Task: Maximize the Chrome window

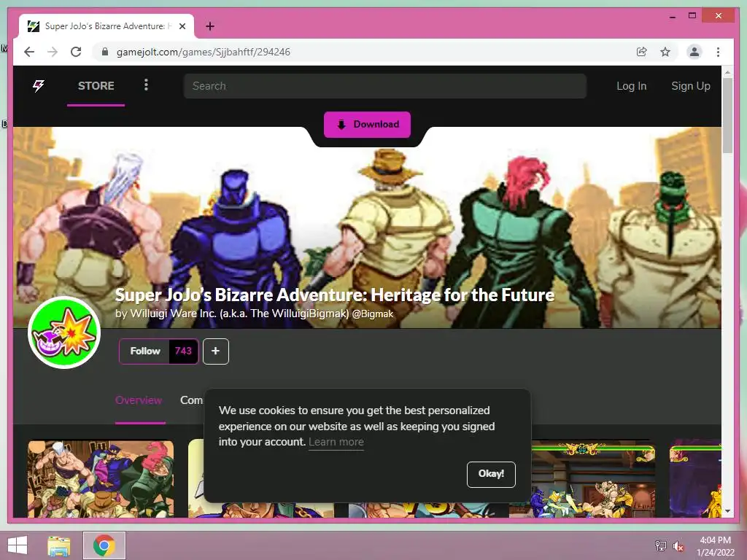Action: [692, 16]
